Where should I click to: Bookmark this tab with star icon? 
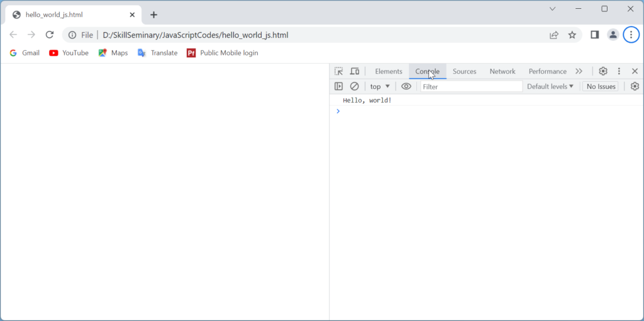(x=572, y=35)
